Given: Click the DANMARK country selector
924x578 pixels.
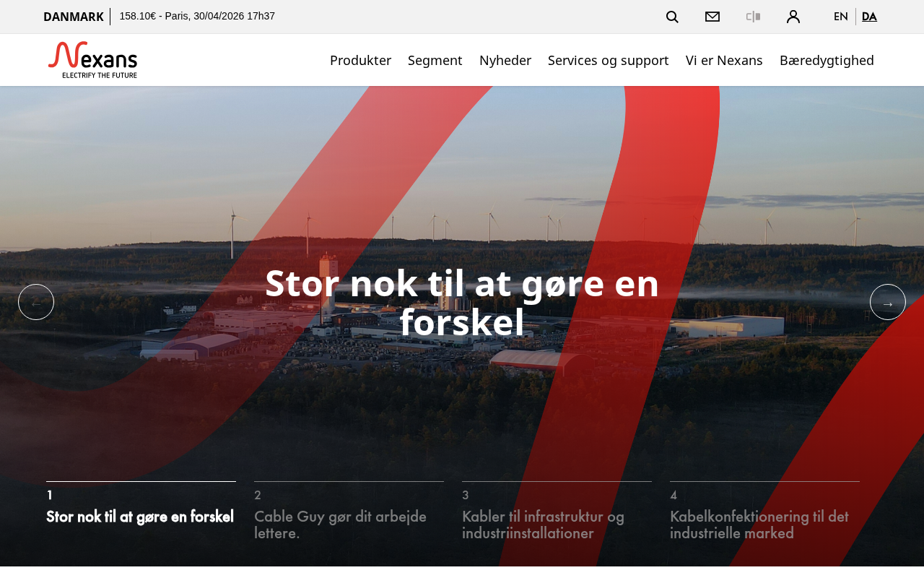Looking at the screenshot, I should pyautogui.click(x=74, y=17).
